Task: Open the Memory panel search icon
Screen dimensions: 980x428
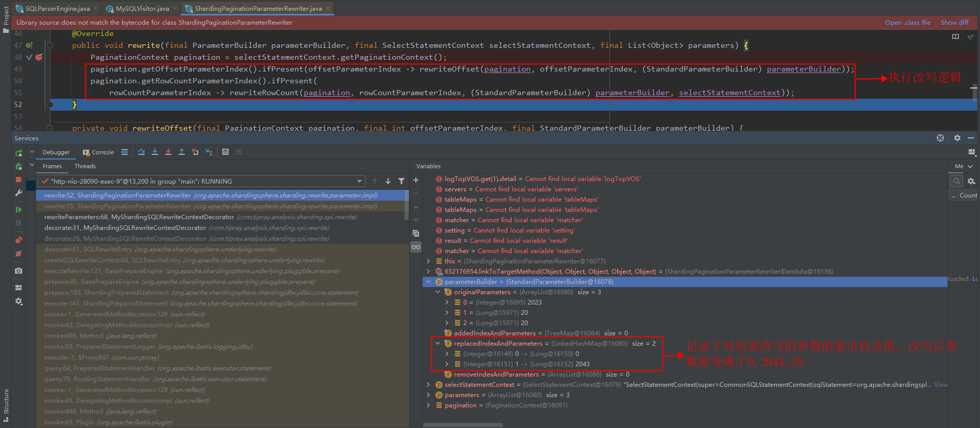Action: point(956,181)
